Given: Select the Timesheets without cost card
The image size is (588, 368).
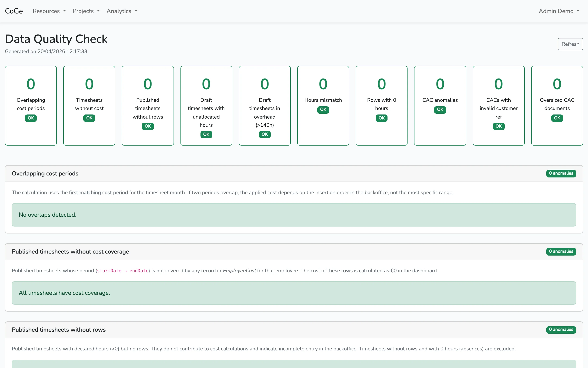Looking at the screenshot, I should (89, 106).
